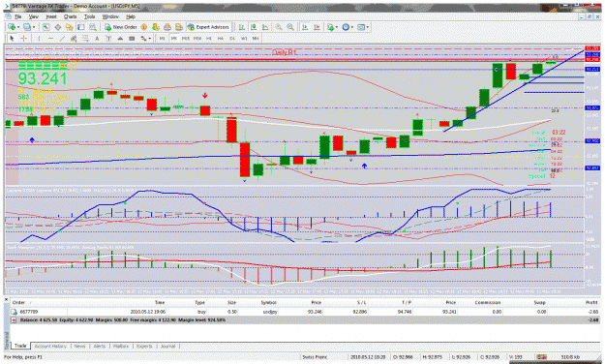
Task: Toggle chart Auto Scroll icon
Action: (305, 27)
